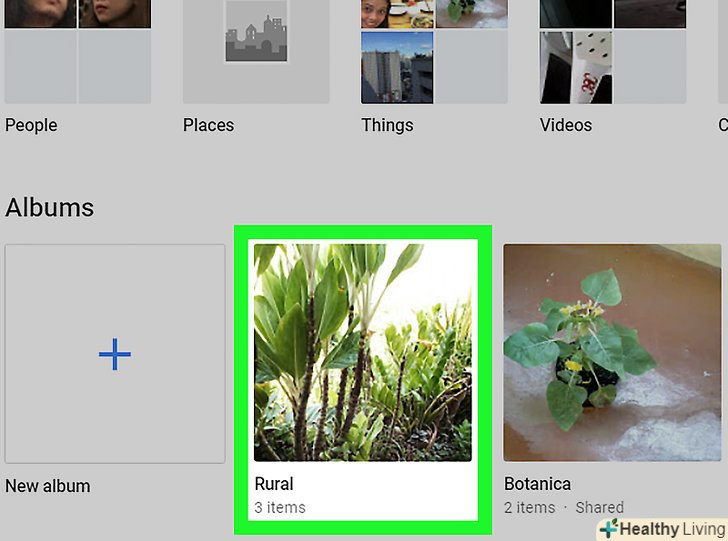The width and height of the screenshot is (728, 541).
Task: Click the "3 items" text under Rural
Action: coord(280,507)
